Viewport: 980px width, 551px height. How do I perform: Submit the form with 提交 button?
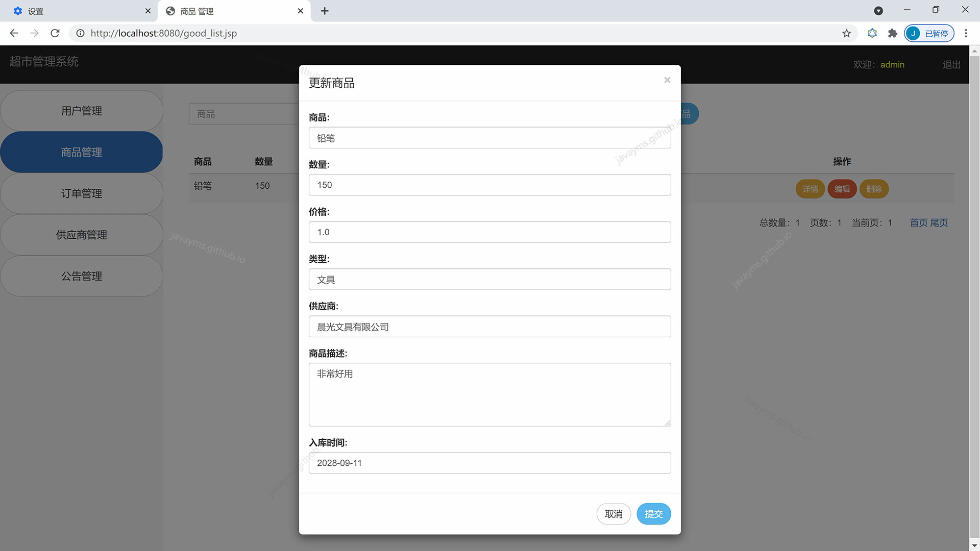[653, 514]
